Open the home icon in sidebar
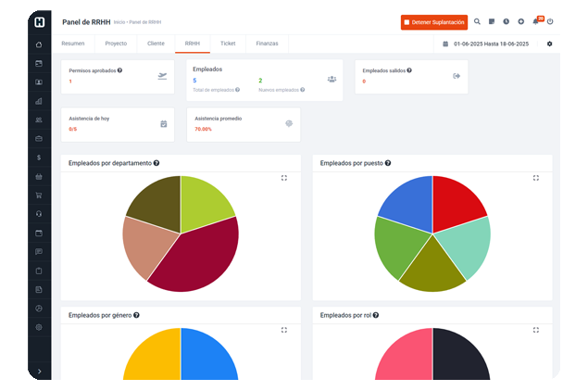588x391 pixels. pyautogui.click(x=39, y=44)
